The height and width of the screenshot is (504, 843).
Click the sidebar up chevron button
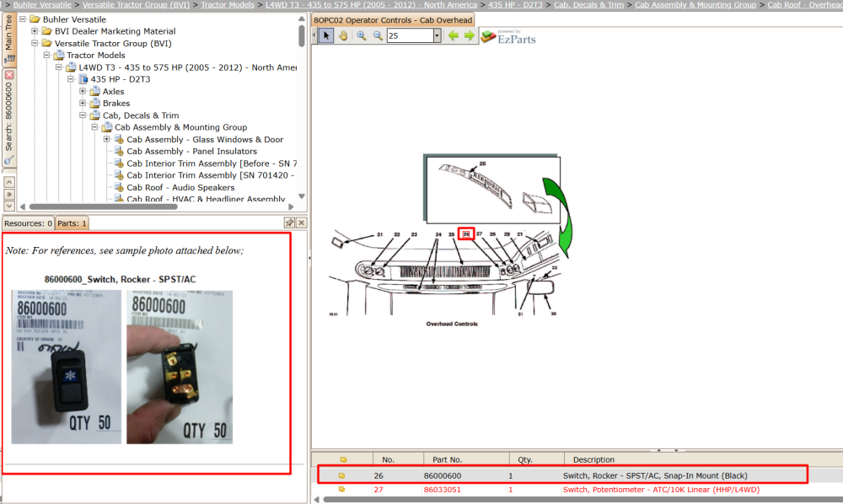click(9, 182)
